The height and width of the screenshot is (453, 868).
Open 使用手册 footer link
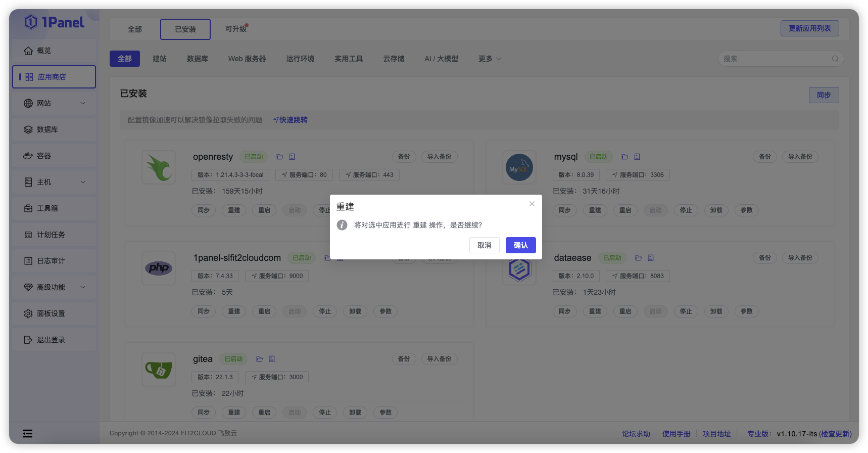click(676, 434)
